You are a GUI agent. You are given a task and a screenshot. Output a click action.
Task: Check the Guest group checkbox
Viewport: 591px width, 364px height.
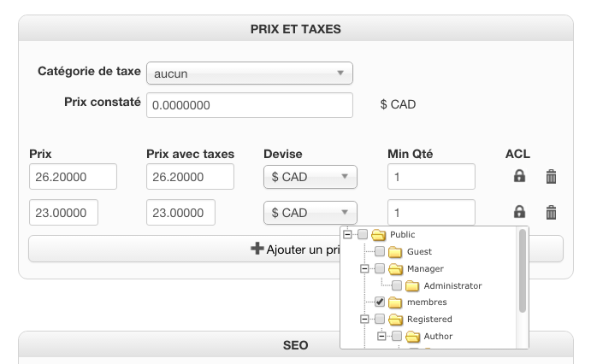click(x=380, y=252)
